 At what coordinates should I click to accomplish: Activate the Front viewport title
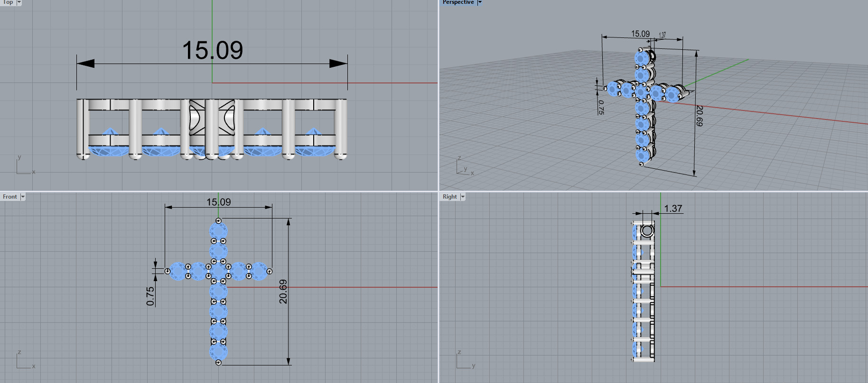point(10,197)
